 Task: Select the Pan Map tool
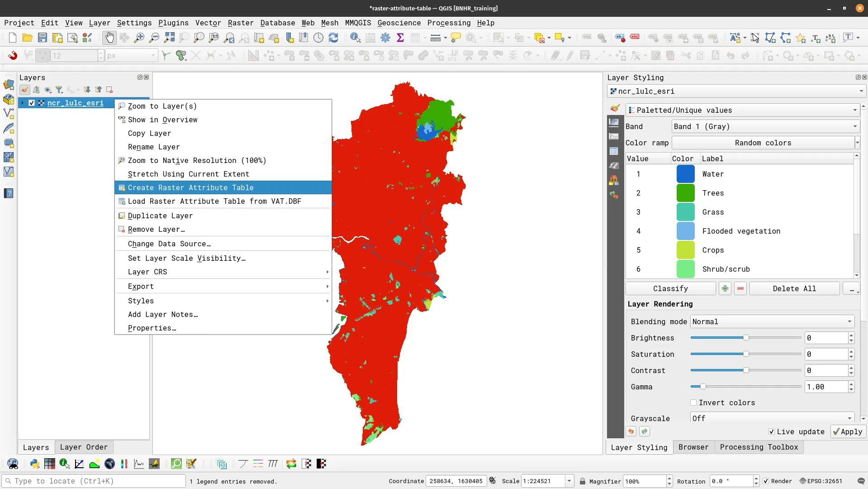(109, 38)
